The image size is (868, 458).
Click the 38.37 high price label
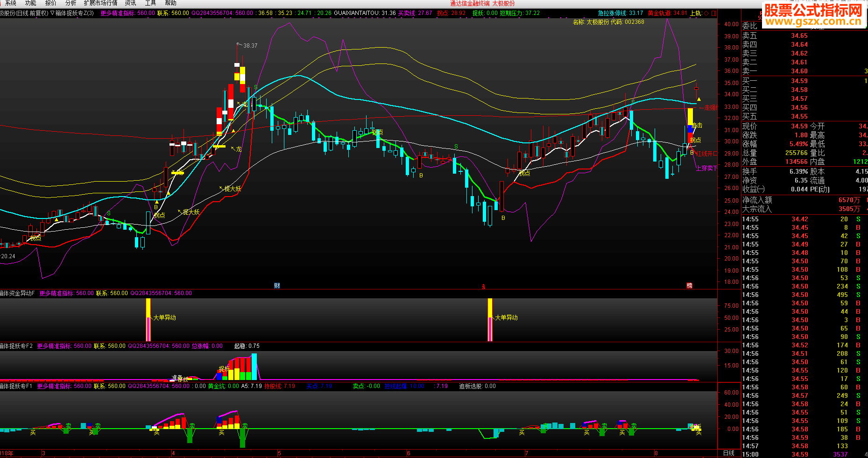(250, 46)
